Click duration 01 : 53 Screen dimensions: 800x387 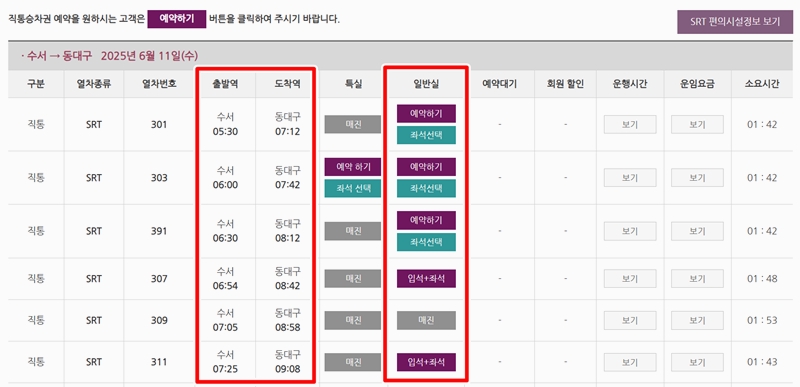pyautogui.click(x=762, y=320)
